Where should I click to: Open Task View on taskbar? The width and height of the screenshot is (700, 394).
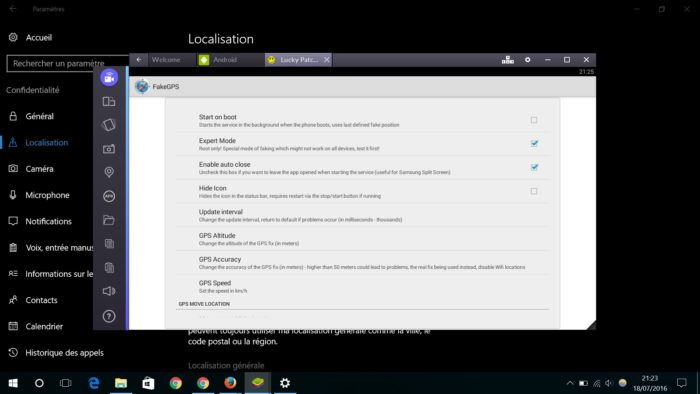(66, 383)
